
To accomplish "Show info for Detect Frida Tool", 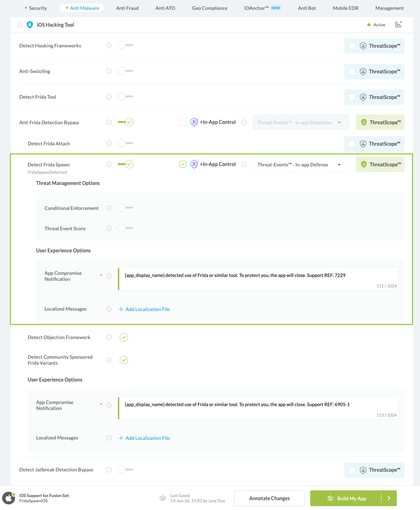I will [109, 97].
